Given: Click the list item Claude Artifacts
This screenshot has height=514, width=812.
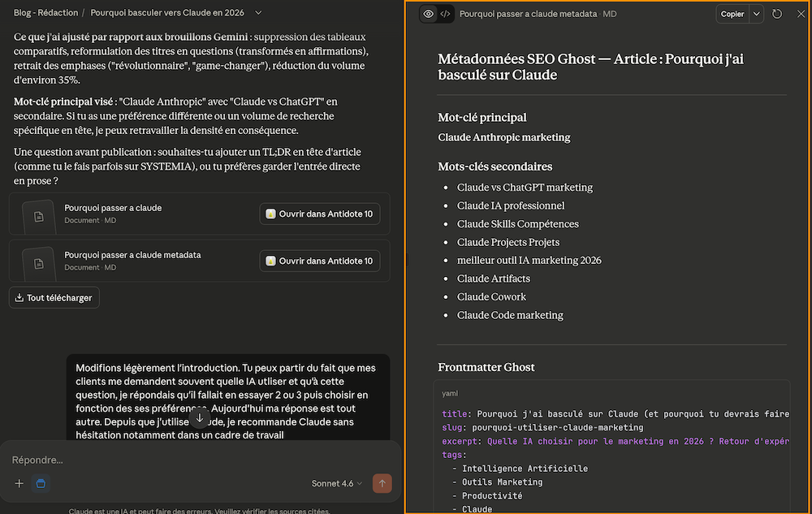Looking at the screenshot, I should point(494,279).
